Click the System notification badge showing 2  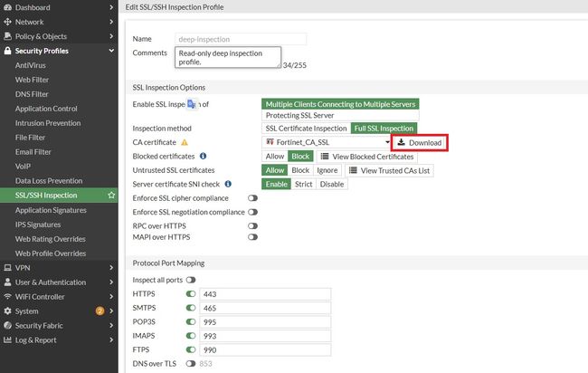[100, 311]
